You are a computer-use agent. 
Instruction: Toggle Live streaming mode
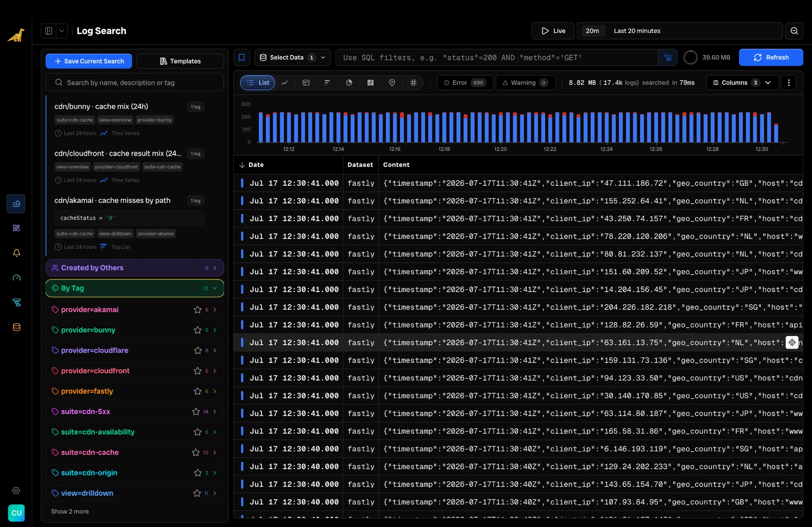pos(553,31)
